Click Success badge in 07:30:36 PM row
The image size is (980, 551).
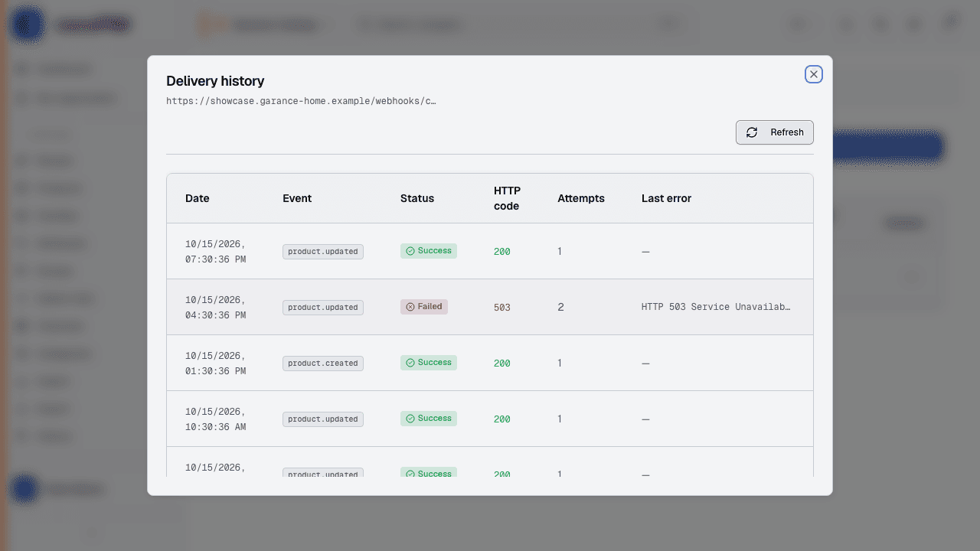(429, 251)
